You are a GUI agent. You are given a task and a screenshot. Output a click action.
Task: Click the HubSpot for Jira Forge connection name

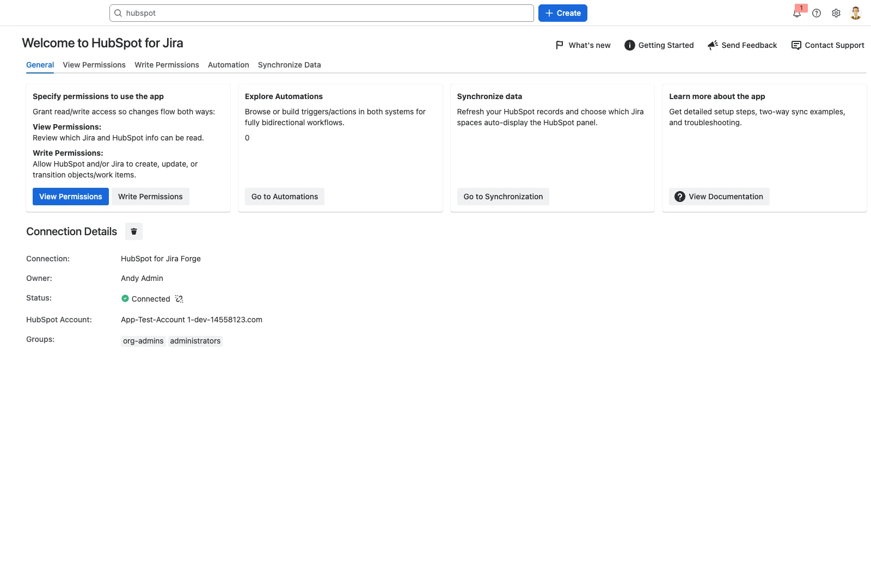pos(161,259)
